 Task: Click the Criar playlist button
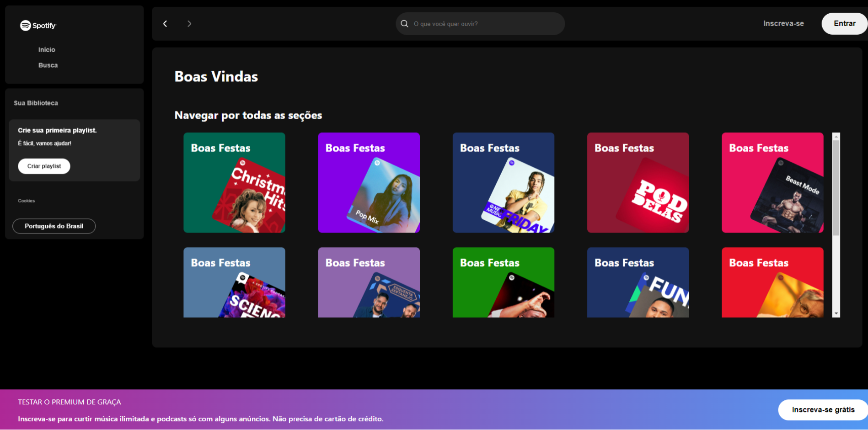coord(44,166)
